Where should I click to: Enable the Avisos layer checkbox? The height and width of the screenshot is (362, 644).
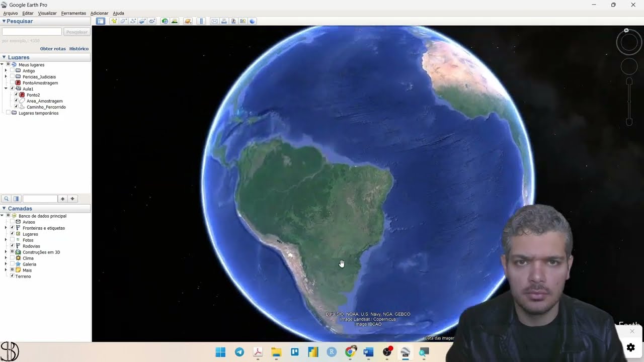coord(12,222)
